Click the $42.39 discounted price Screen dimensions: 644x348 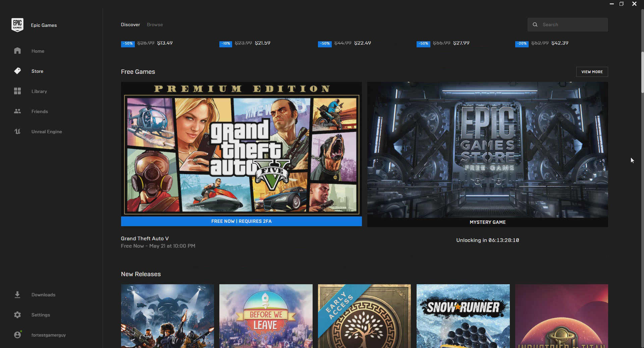click(x=559, y=43)
